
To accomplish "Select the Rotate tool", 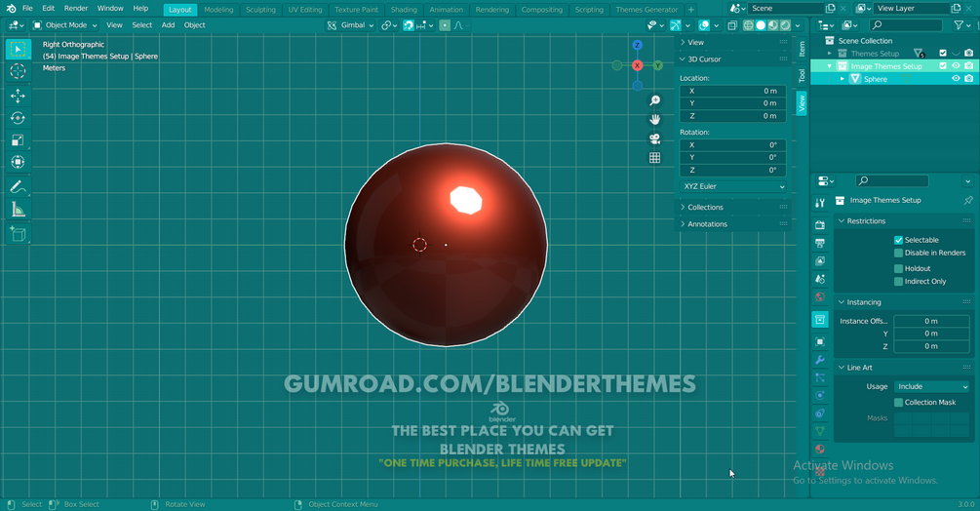I will point(19,118).
